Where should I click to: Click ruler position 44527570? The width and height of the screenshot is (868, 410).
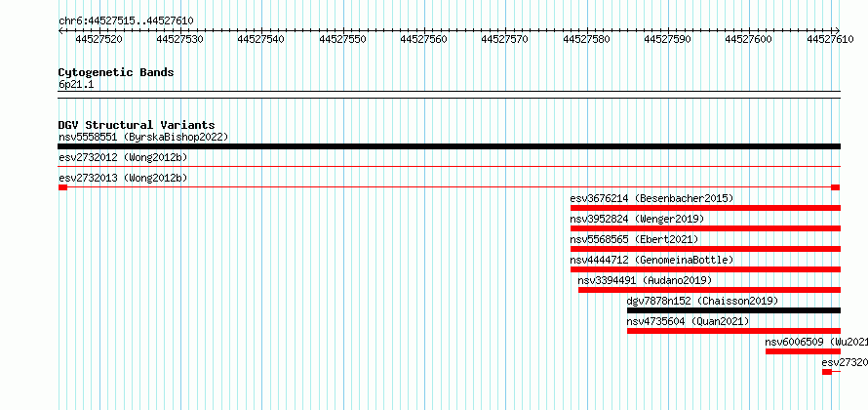505,39
